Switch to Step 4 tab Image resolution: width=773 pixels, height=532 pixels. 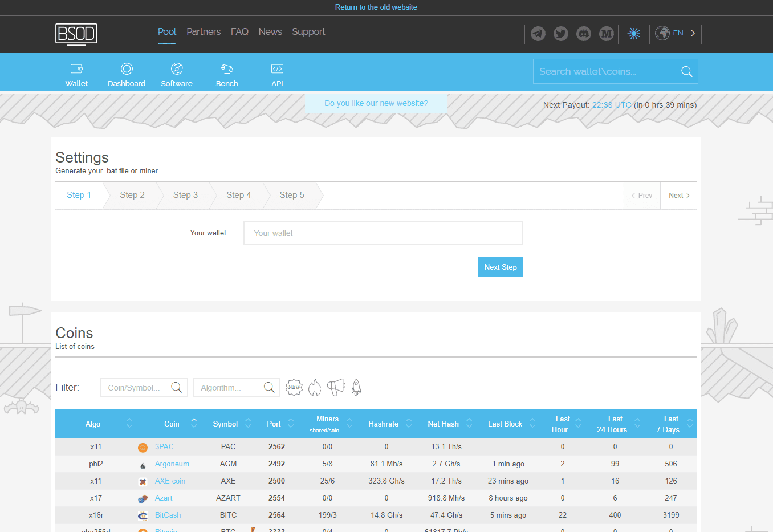(x=239, y=195)
